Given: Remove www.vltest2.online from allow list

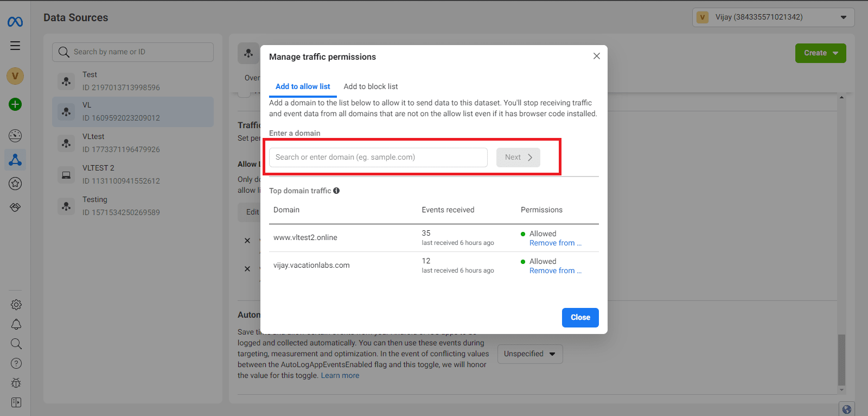Looking at the screenshot, I should tap(555, 243).
